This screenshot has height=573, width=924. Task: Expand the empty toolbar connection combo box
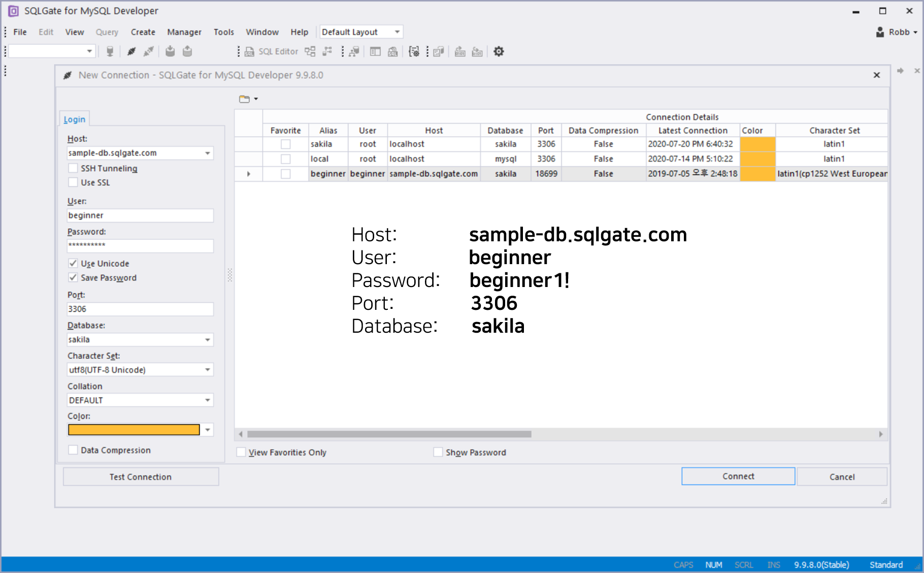point(89,51)
